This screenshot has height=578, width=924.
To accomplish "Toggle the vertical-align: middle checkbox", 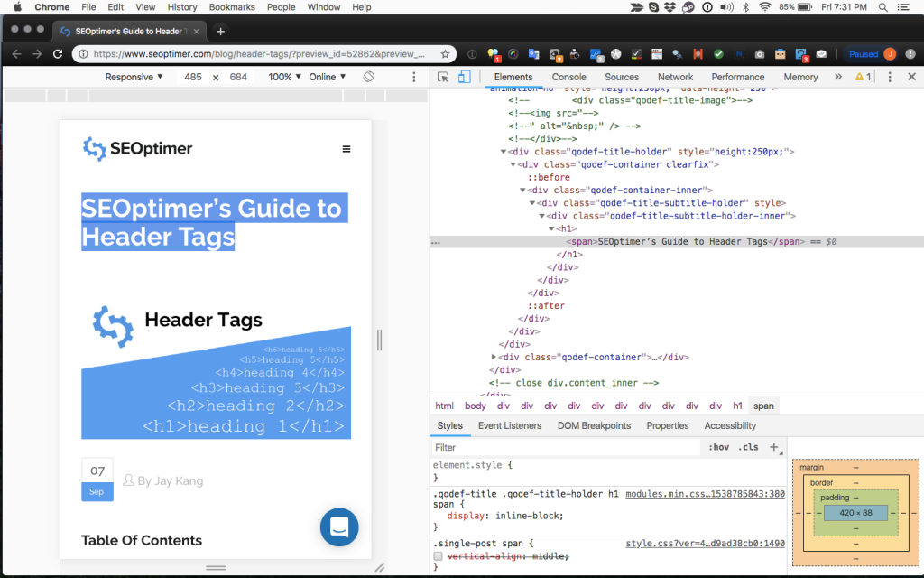I will tap(439, 556).
